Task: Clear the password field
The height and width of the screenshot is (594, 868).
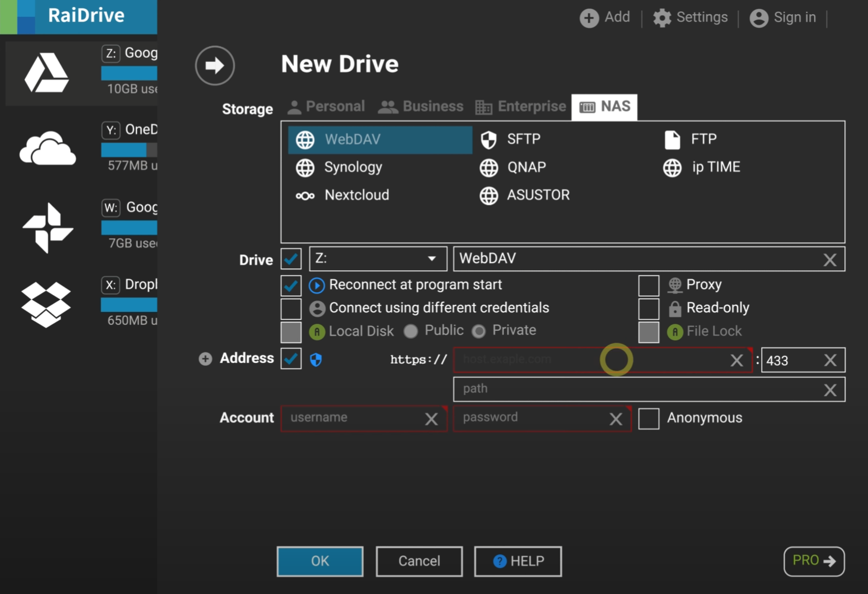Action: click(616, 419)
